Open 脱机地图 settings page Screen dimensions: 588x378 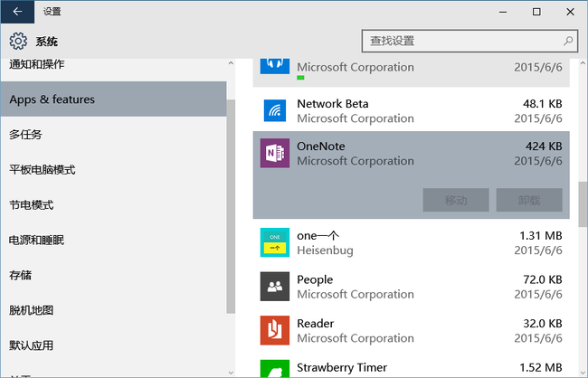(x=113, y=310)
